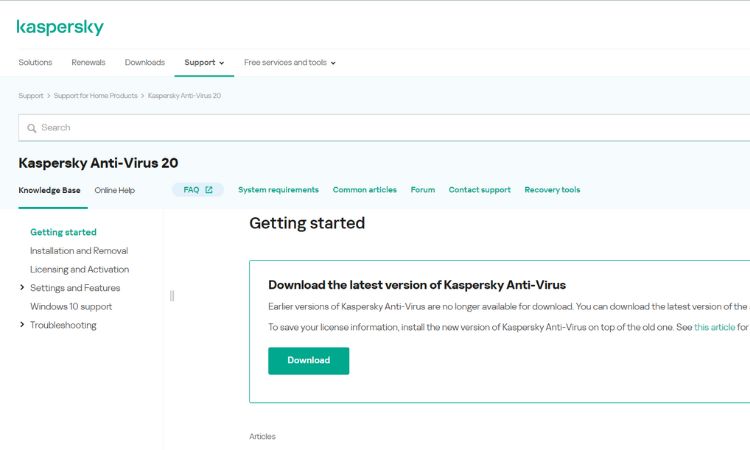Open the Renewals menu item
Viewport: 750px width, 450px height.
(88, 63)
